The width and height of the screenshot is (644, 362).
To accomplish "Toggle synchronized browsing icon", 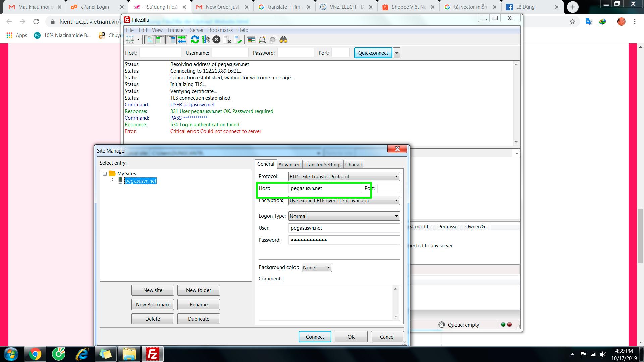I will click(273, 40).
